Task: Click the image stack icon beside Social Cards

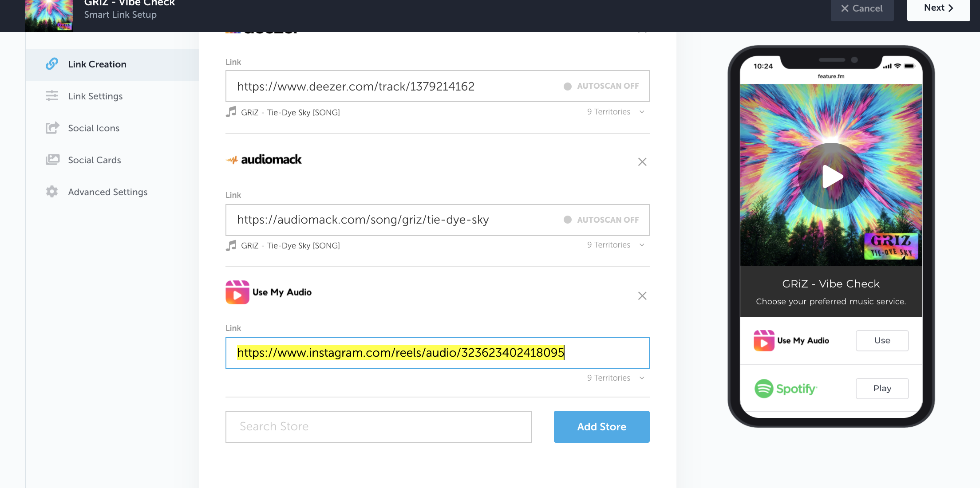Action: (x=52, y=160)
